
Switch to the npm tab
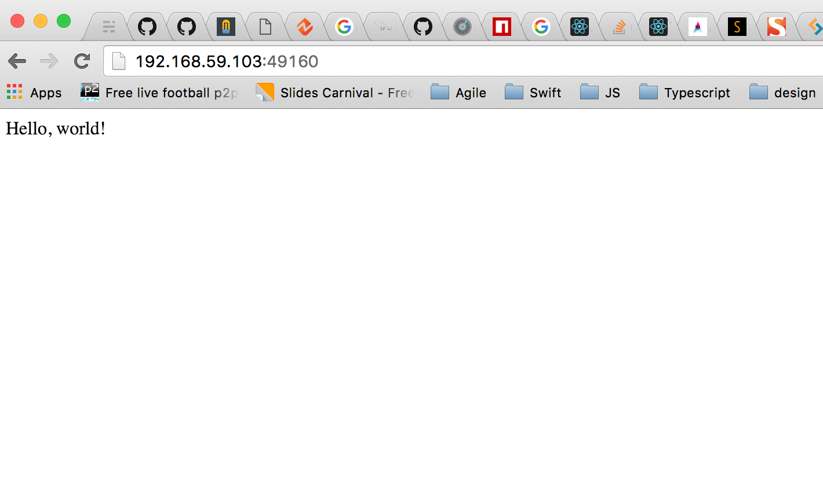pos(501,27)
